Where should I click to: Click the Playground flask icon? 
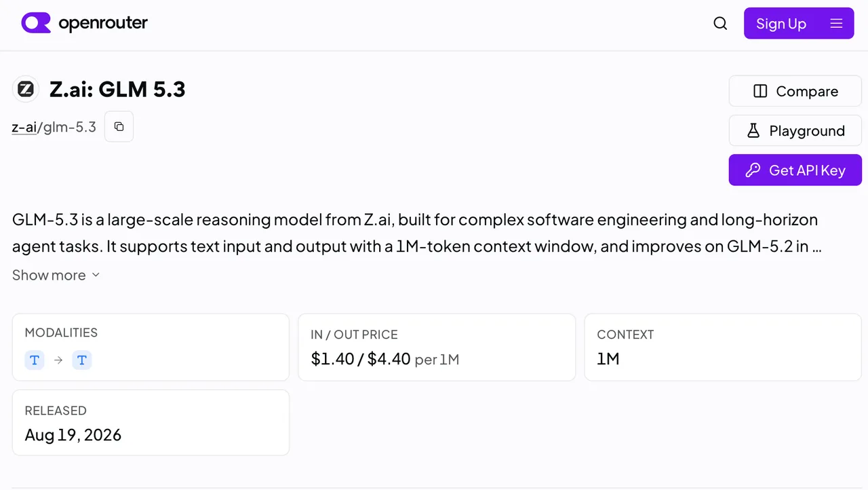point(753,131)
